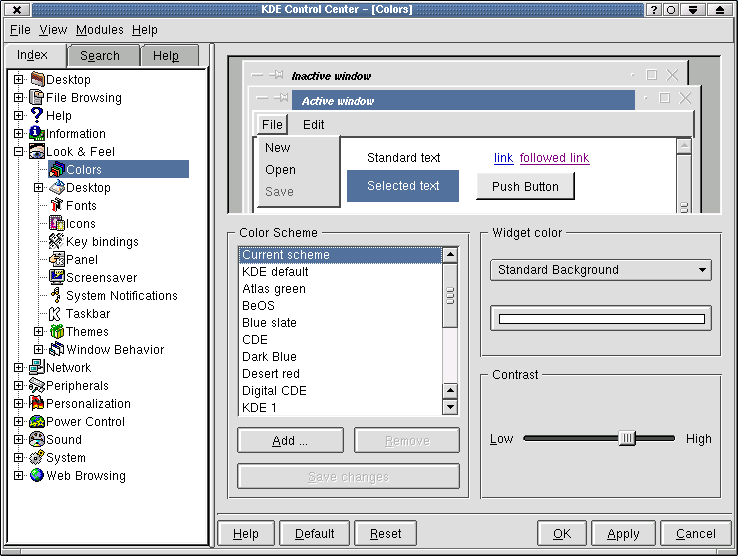Click the File Browsing icon
Viewport: 738px width, 556px height.
pos(37,97)
